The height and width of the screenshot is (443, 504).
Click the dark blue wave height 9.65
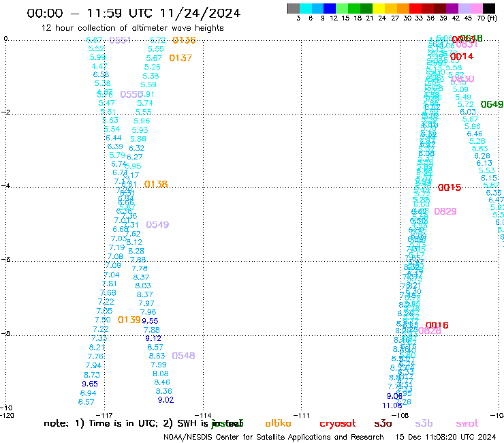(x=90, y=384)
